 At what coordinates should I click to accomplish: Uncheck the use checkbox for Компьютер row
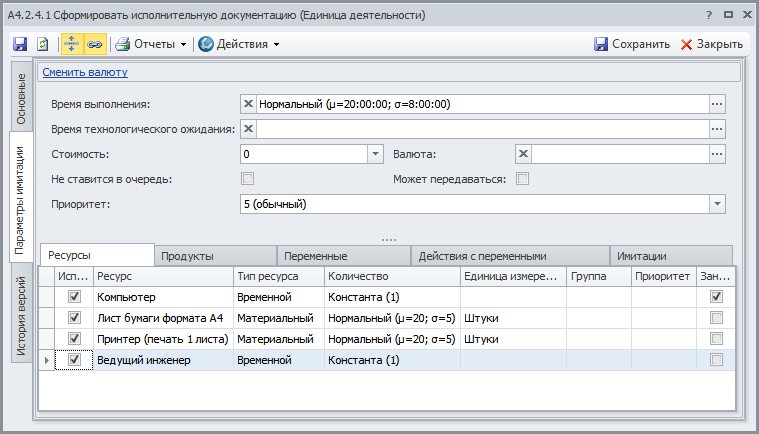73,297
